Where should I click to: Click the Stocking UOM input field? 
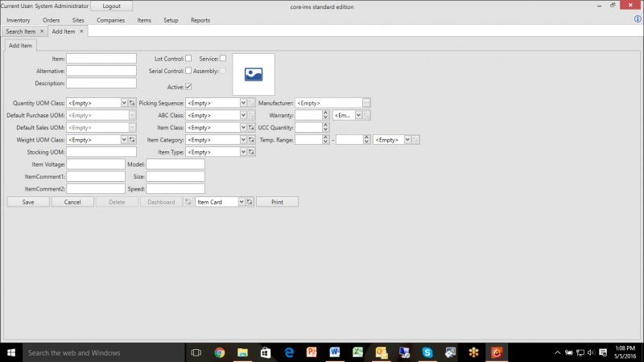tap(101, 152)
